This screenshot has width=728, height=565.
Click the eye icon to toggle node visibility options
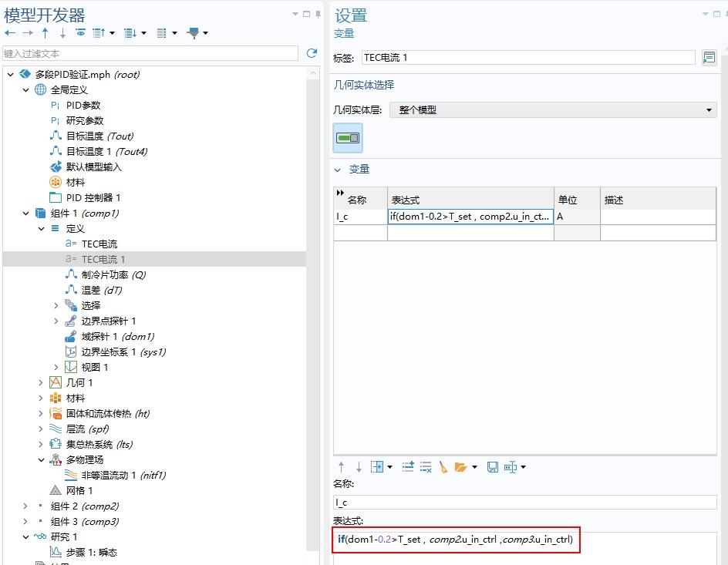(x=81, y=33)
